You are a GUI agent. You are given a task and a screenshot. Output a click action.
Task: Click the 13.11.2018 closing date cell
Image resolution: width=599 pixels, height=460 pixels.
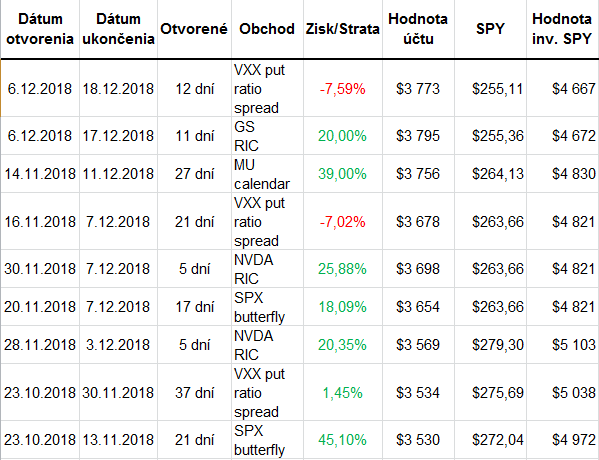point(118,440)
